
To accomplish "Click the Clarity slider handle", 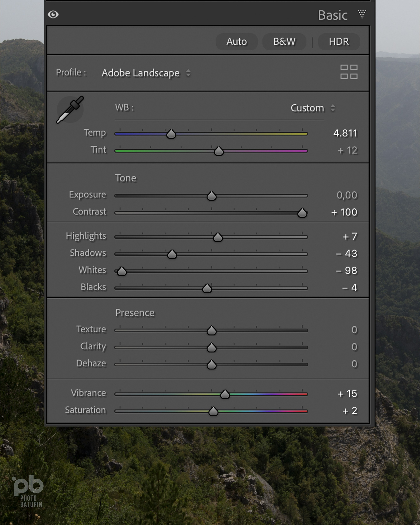I will point(212,348).
